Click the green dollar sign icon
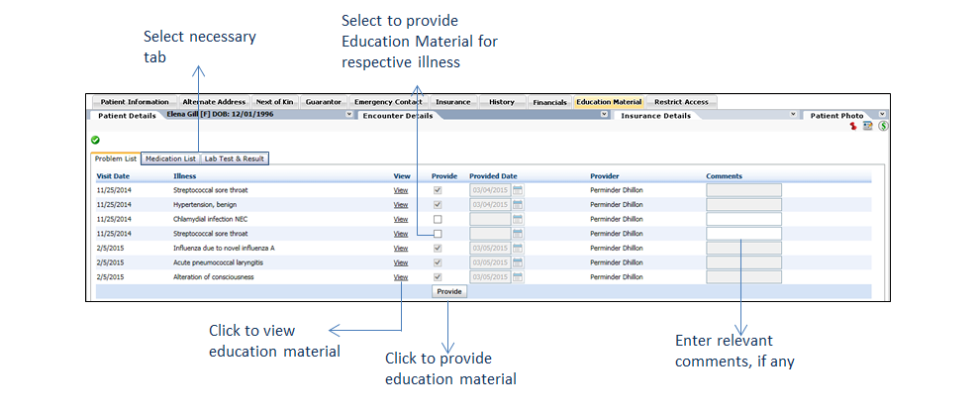Screen dimensions: 980x415 pos(883,127)
